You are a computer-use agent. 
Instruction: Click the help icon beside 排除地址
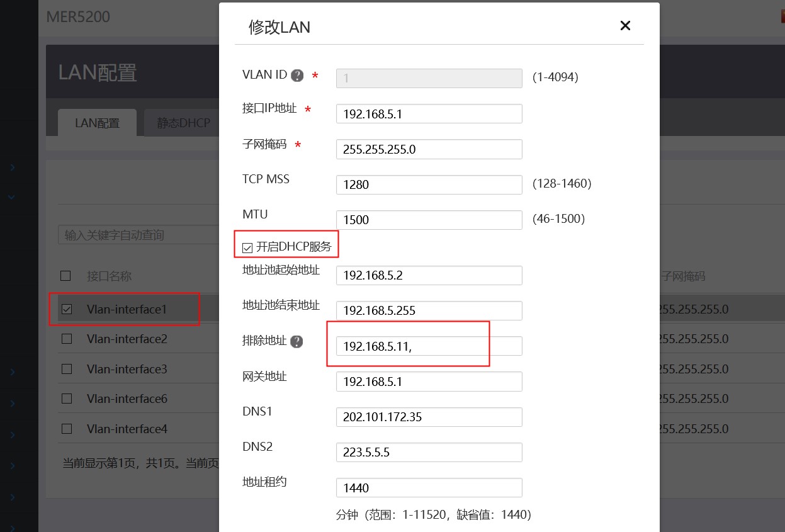[x=296, y=341]
